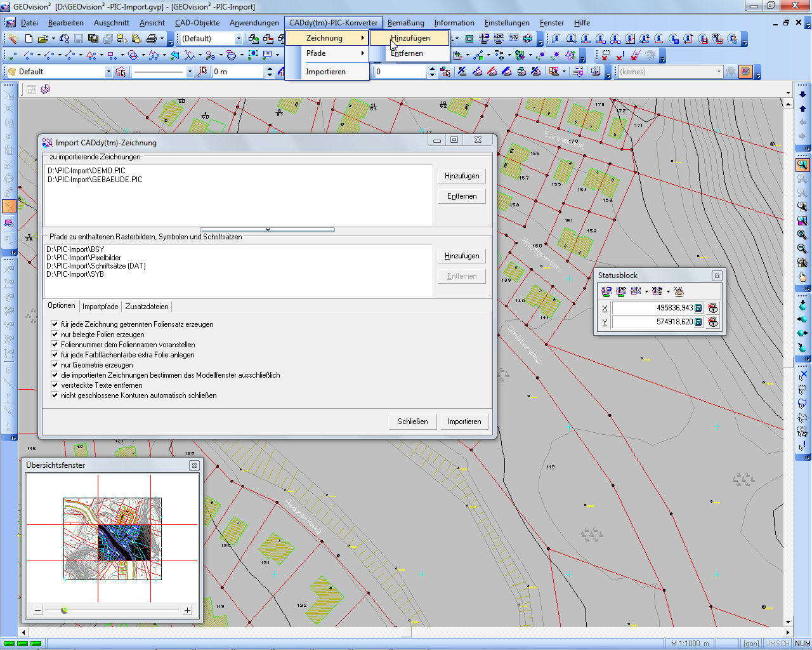Choose Importieren in the CADdy-PIC-Konverter menu
The width and height of the screenshot is (812, 650).
(x=327, y=72)
